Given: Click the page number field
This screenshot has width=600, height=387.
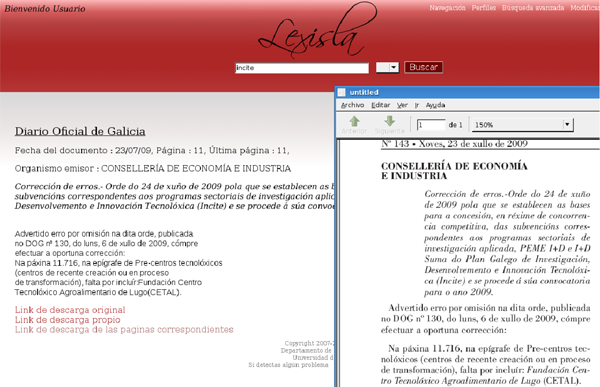Looking at the screenshot, I should [431, 125].
